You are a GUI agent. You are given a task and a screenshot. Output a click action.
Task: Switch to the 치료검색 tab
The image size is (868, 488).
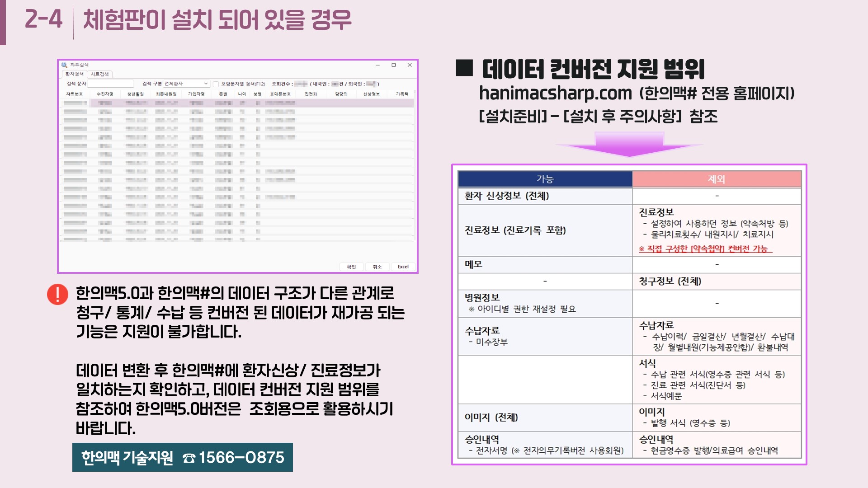[x=99, y=74]
